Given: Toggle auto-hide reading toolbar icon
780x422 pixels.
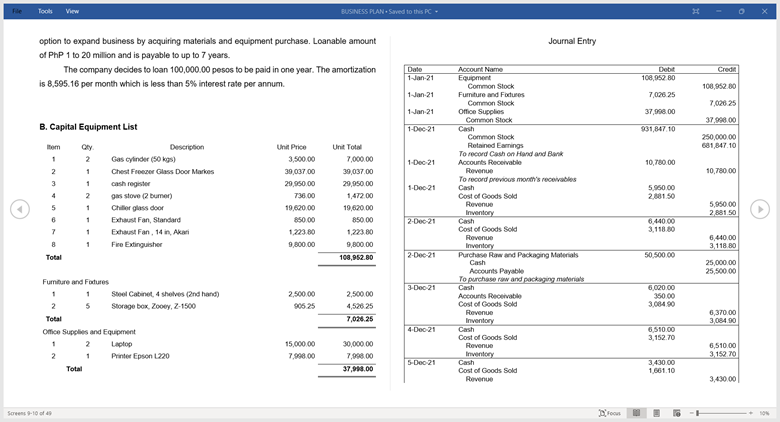Looking at the screenshot, I should point(695,11).
